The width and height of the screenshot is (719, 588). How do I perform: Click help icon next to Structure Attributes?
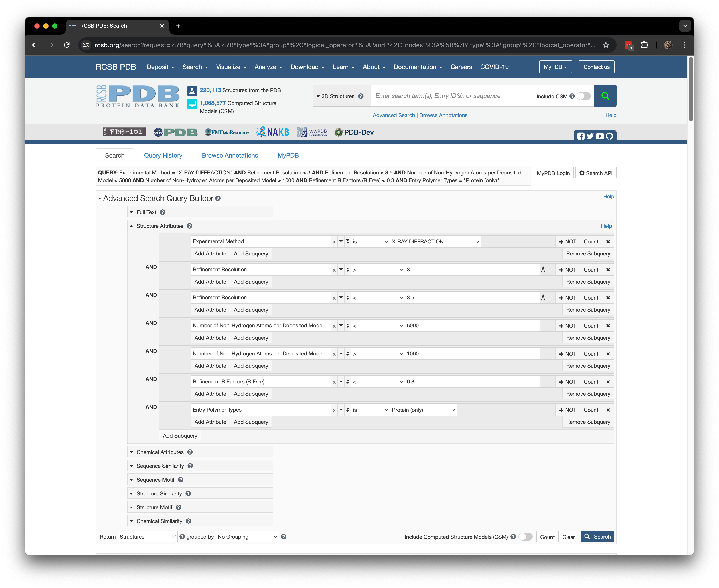tap(189, 226)
